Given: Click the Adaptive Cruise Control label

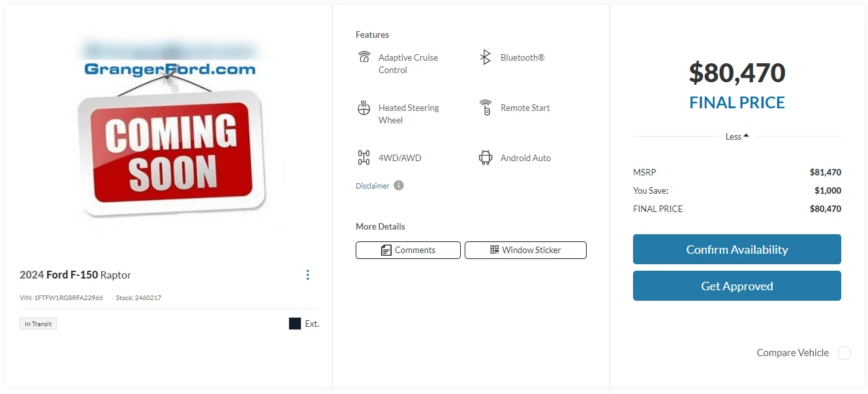Looking at the screenshot, I should 408,63.
